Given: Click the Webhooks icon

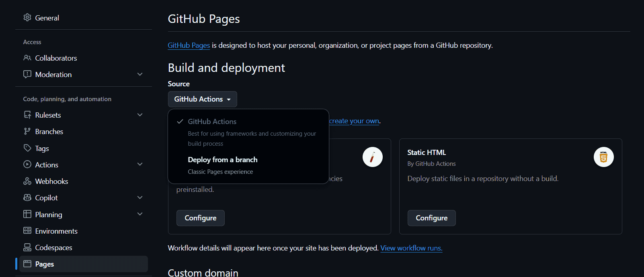Looking at the screenshot, I should tap(27, 181).
